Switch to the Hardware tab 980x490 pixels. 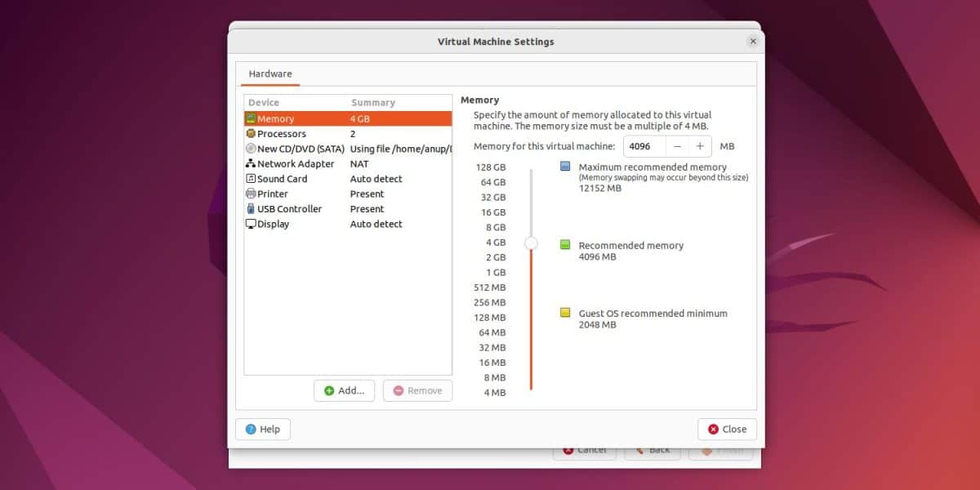tap(269, 73)
